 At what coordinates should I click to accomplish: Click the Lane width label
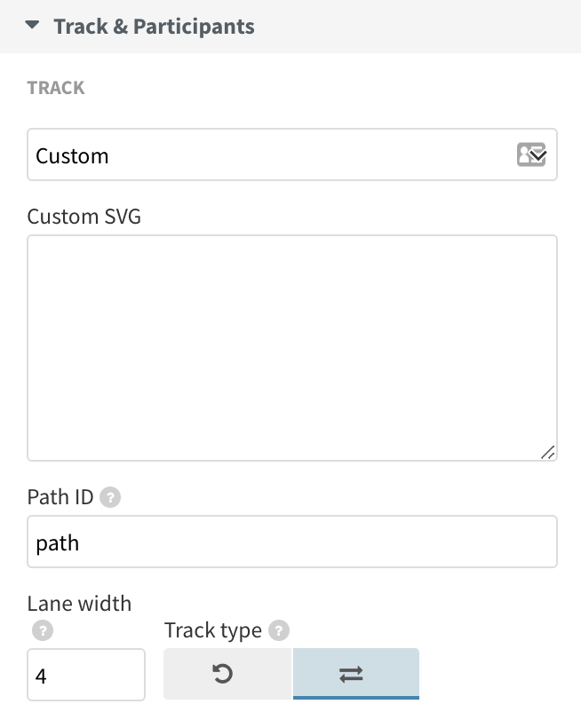(78, 603)
